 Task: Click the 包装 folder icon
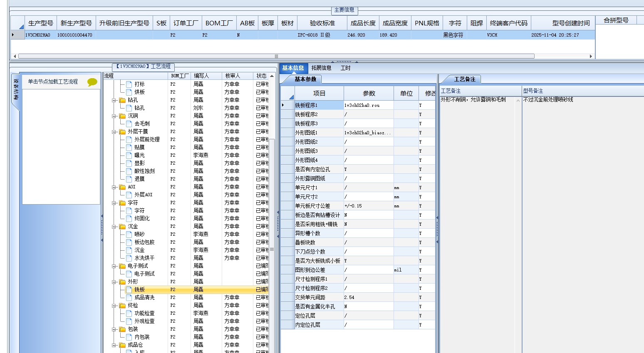tap(122, 329)
